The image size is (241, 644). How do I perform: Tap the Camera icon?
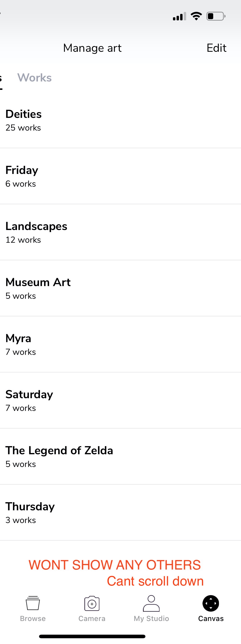92,603
